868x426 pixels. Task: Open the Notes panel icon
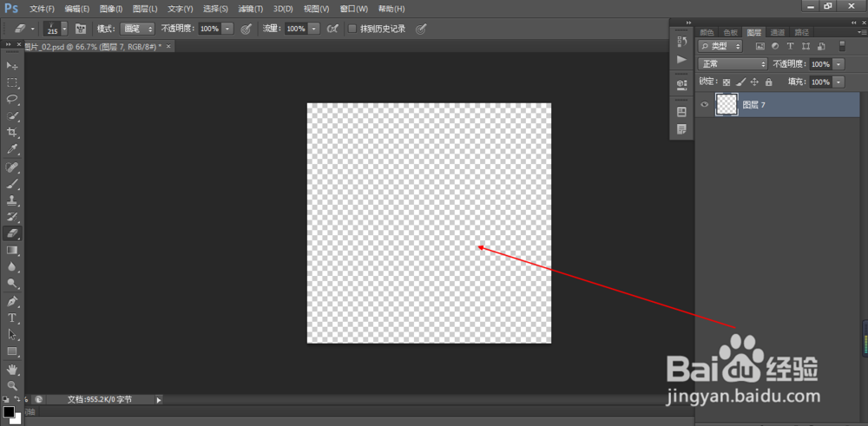tap(682, 129)
